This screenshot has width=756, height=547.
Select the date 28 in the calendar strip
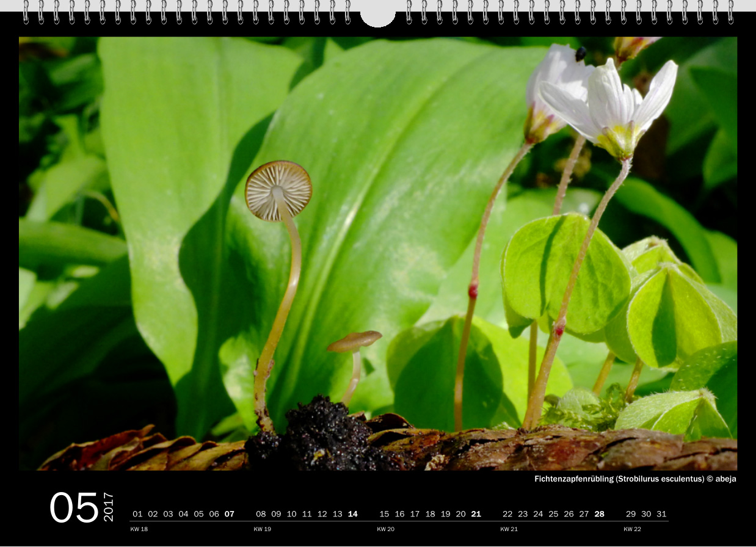599,514
